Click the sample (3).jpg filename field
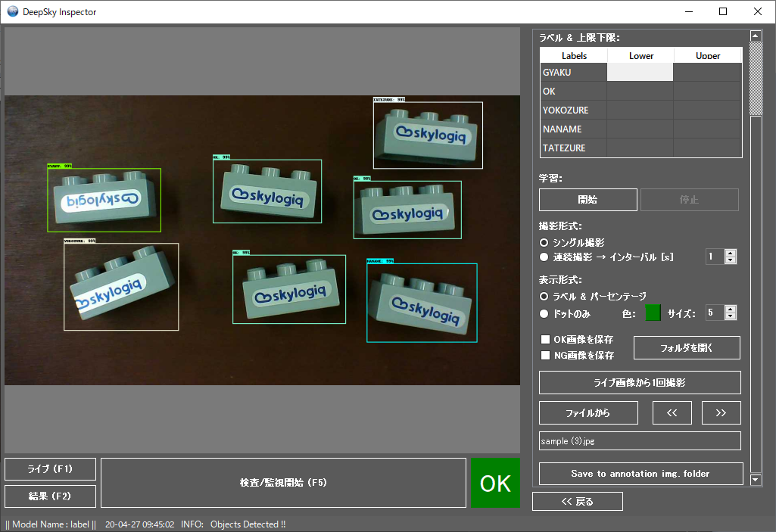776x532 pixels. click(640, 441)
